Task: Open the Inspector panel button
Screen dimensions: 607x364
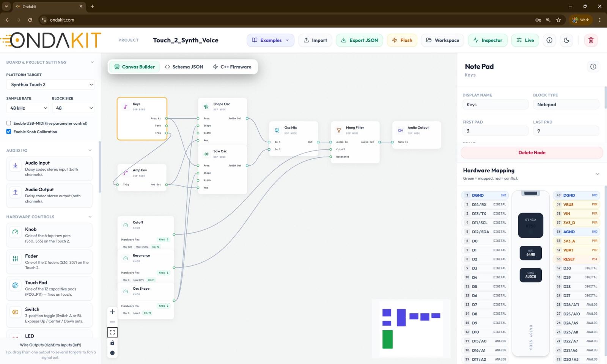Action: 487,40
